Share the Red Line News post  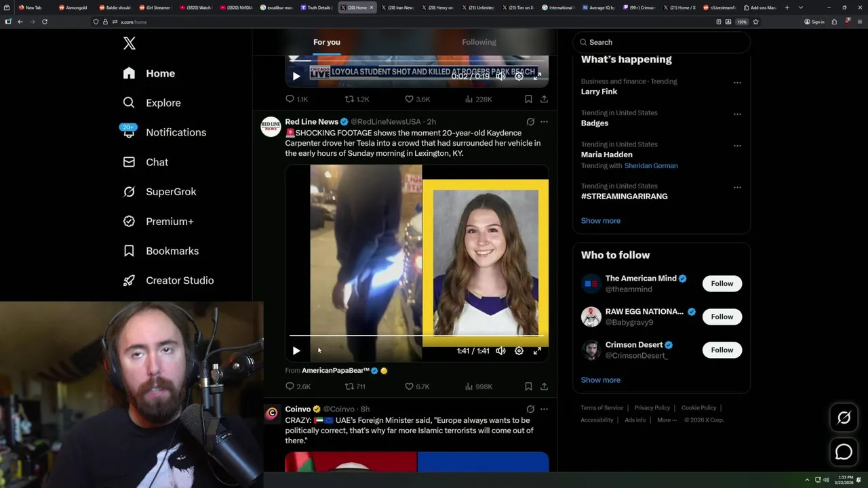coord(544,386)
